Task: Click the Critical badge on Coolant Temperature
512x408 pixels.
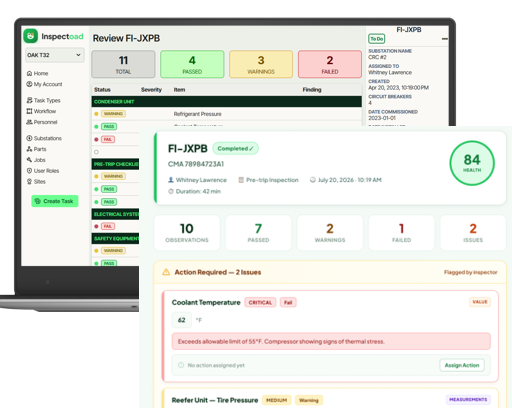Action: (x=260, y=302)
